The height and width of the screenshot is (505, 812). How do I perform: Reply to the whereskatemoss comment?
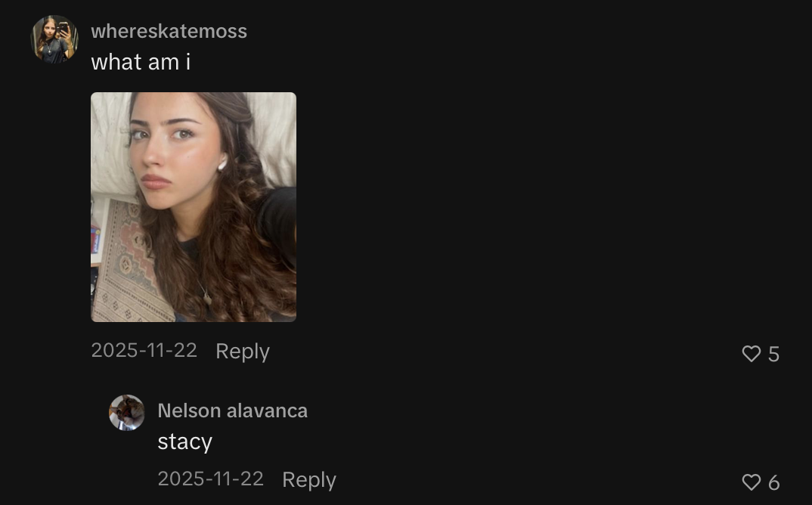[243, 352]
